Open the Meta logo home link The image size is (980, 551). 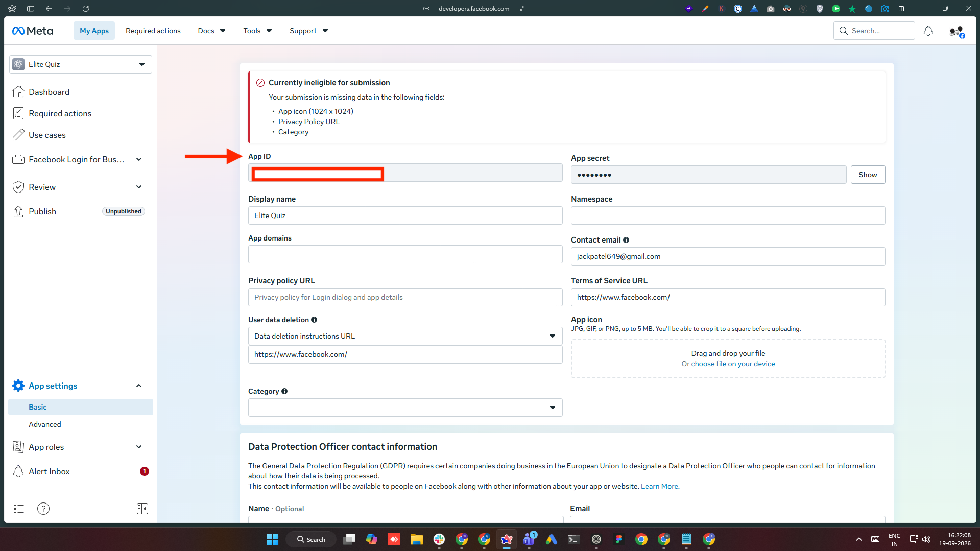tap(33, 31)
